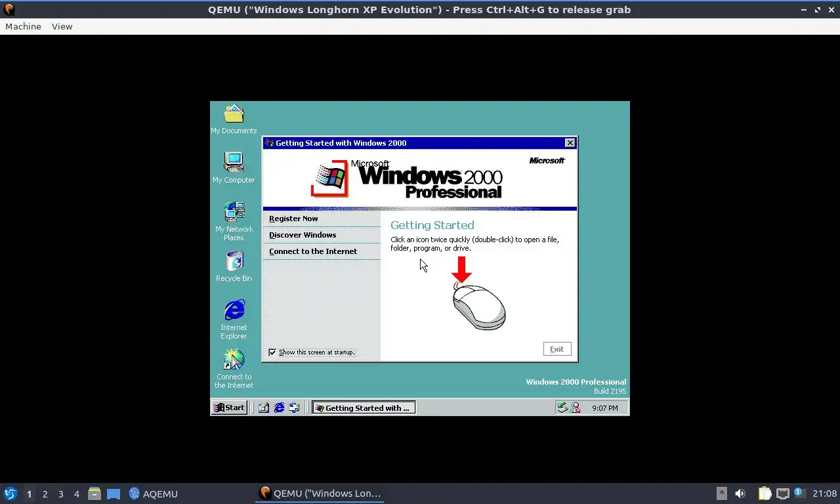Uncheck Show this screen at startup
This screenshot has width=840, height=504.
coord(272,352)
